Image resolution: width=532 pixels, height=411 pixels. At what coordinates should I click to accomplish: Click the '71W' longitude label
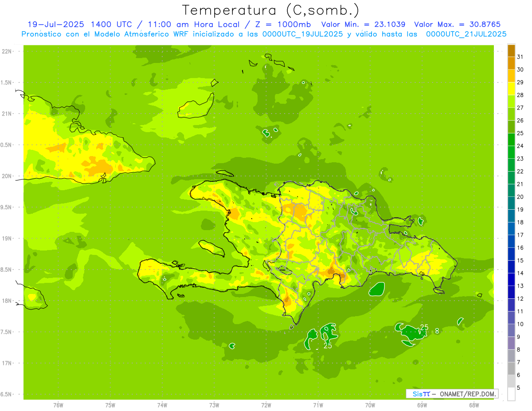[318, 405]
